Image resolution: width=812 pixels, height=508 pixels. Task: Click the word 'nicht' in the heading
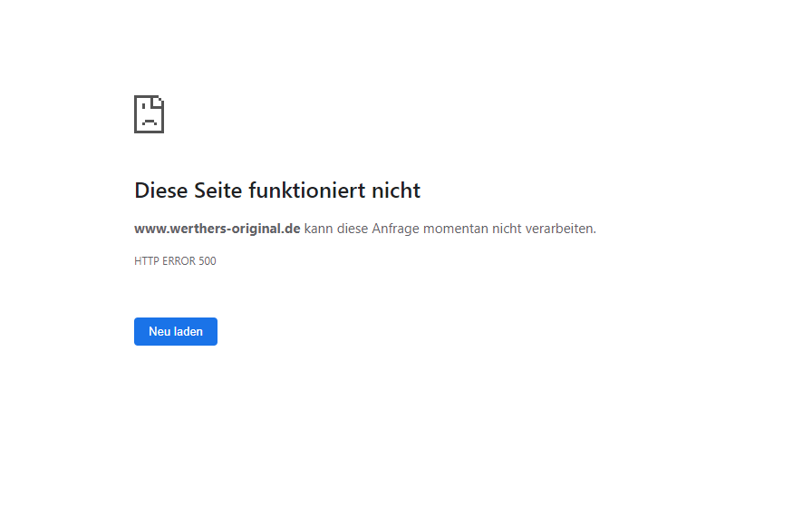click(396, 190)
